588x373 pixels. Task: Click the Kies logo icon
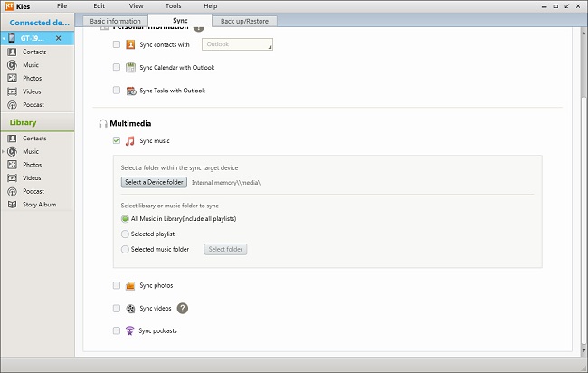tap(9, 6)
